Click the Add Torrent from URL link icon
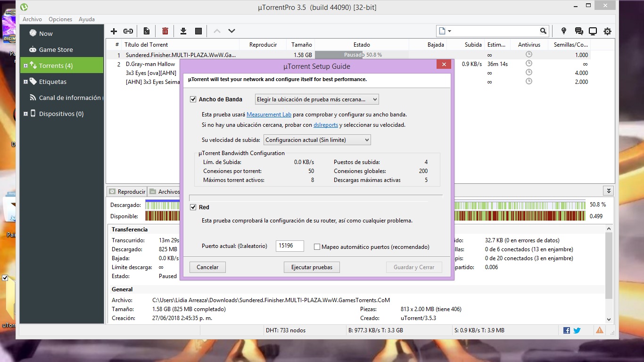Screen dimensions: 644x362 click(x=128, y=31)
